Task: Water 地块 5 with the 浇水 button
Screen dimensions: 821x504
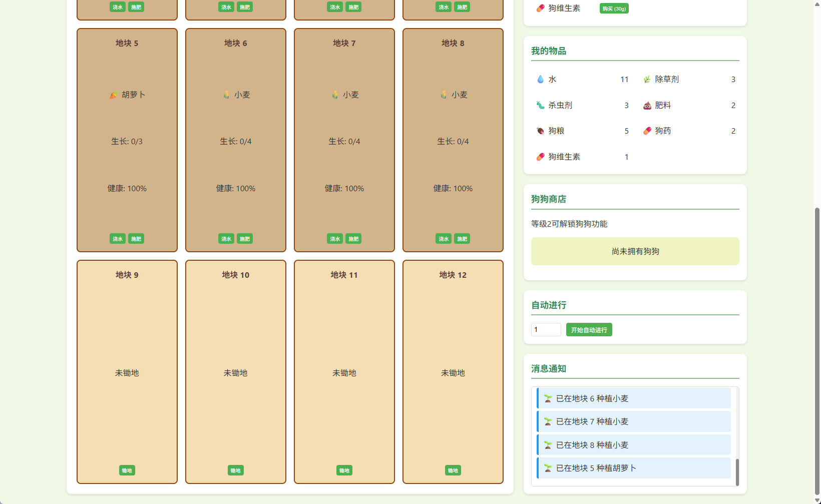Action: [x=118, y=239]
